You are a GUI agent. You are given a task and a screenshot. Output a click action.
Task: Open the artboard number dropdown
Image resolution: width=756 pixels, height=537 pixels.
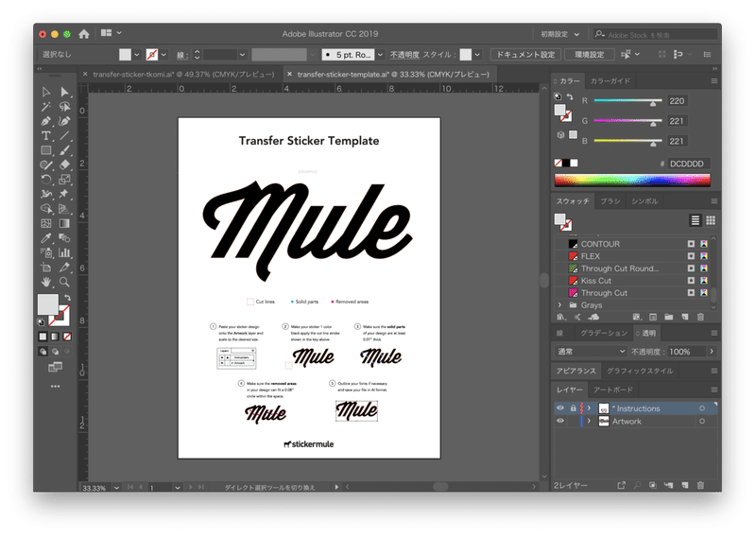[178, 488]
